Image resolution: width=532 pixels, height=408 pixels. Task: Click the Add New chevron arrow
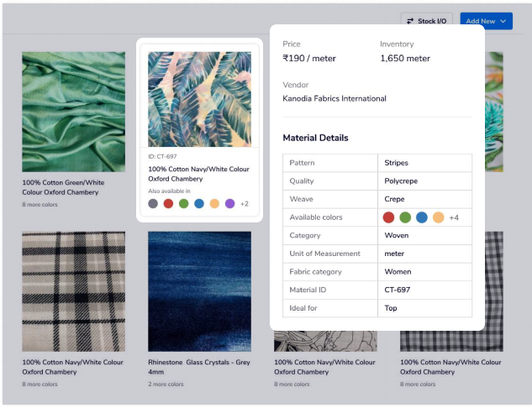pyautogui.click(x=503, y=21)
